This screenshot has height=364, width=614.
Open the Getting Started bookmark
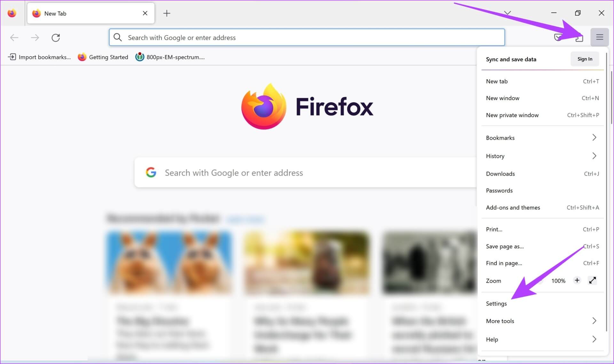point(103,57)
